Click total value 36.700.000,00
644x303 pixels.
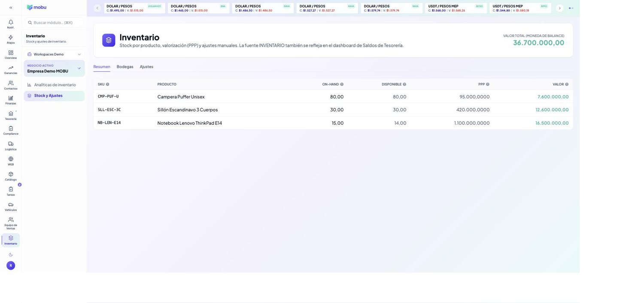click(x=538, y=43)
